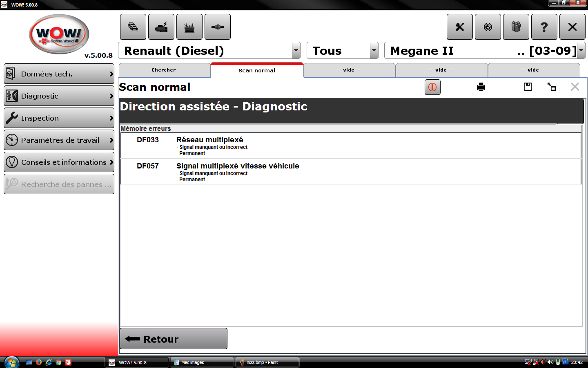Viewport: 588px width, 368px height.
Task: Switch to the Chercher tab
Action: pyautogui.click(x=164, y=70)
